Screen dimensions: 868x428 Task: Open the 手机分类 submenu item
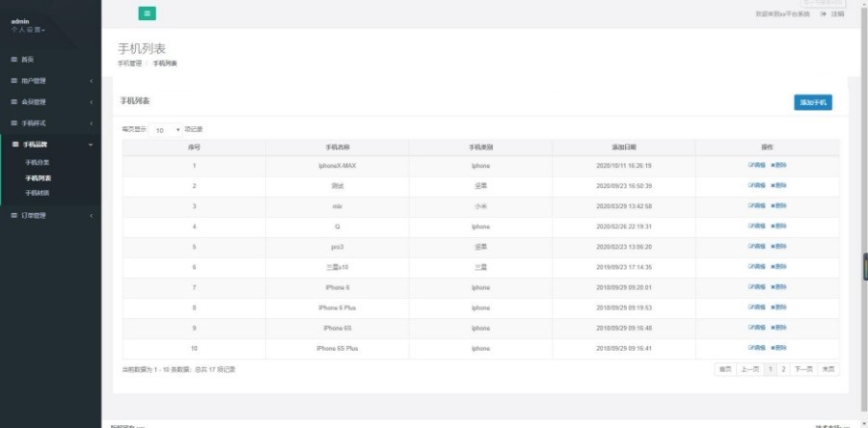coord(37,163)
